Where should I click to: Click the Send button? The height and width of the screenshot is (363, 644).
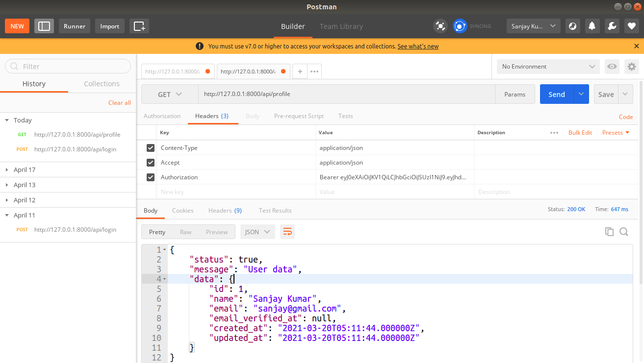[557, 94]
